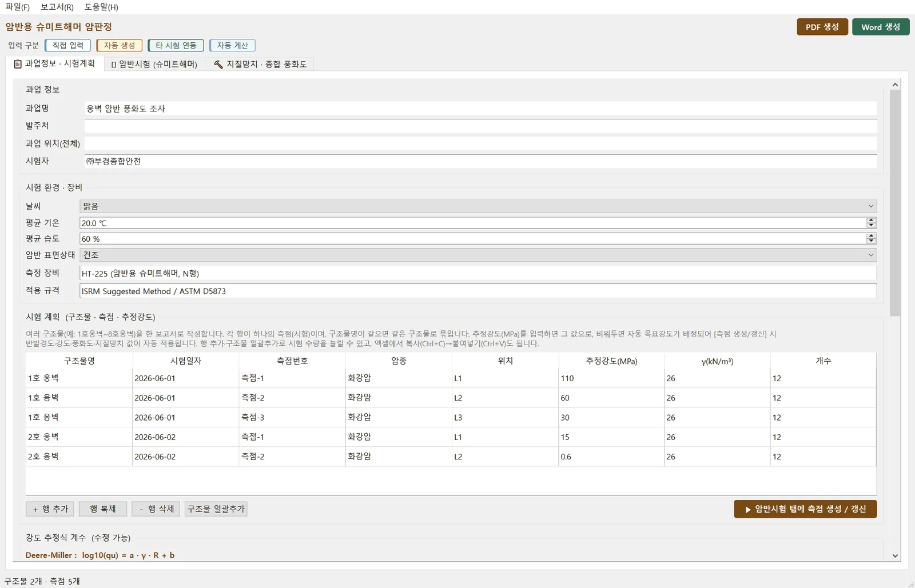Generate a Word report with Word 생성
915x588 pixels.
click(x=881, y=27)
